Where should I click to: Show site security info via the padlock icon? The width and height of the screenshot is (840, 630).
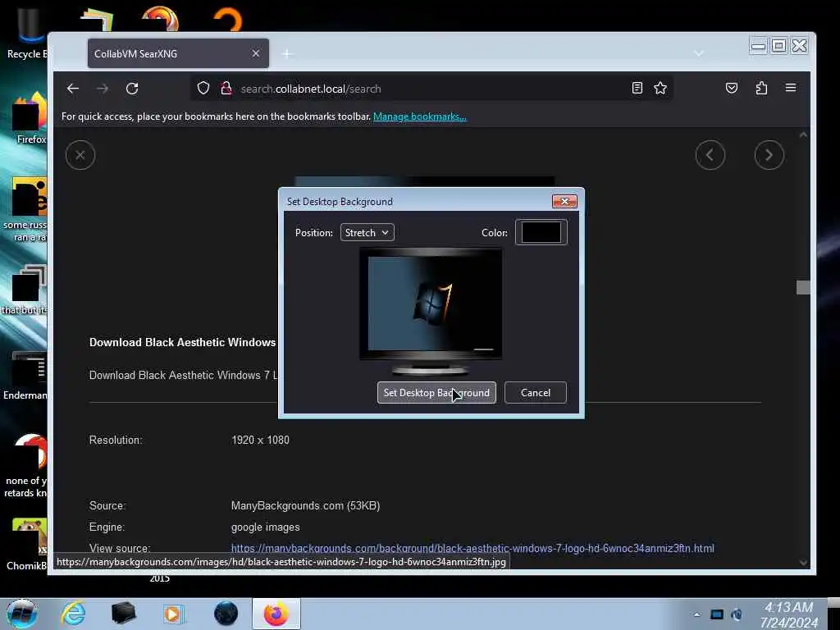226,88
